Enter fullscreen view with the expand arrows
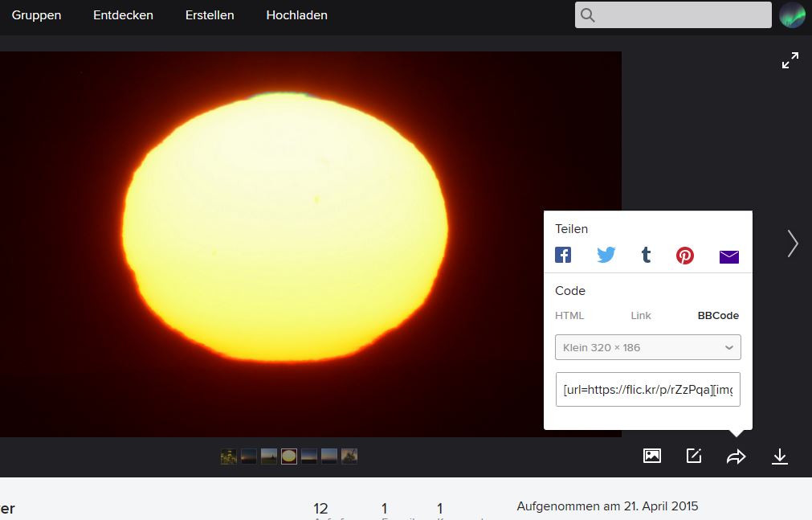The width and height of the screenshot is (812, 520). 790,60
